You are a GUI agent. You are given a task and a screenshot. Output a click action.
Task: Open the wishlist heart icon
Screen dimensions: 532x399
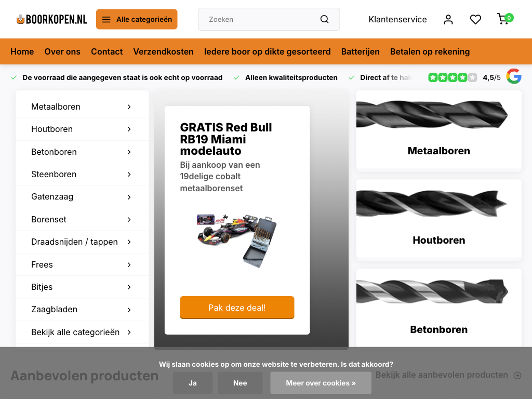click(x=475, y=19)
